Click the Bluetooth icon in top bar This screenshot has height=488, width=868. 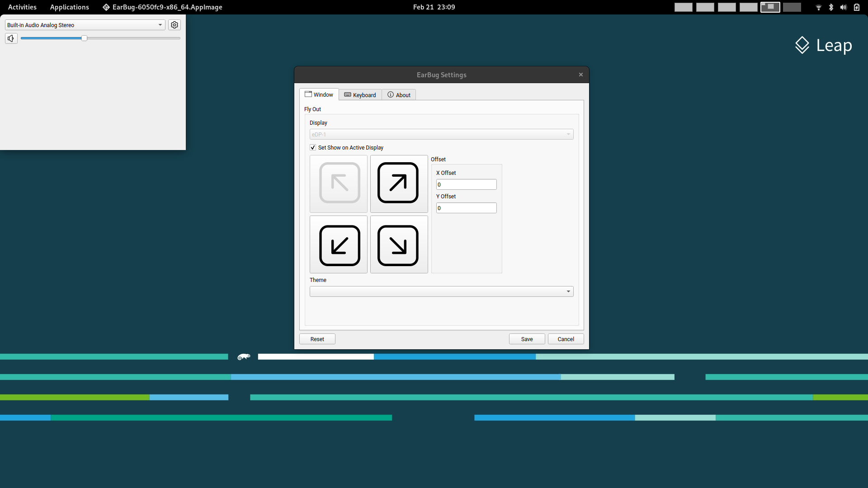(x=831, y=7)
